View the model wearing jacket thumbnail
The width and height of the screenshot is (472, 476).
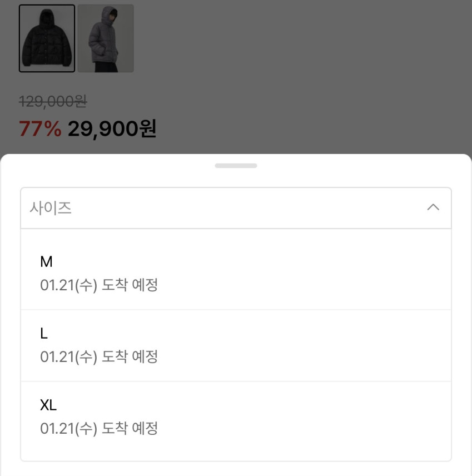tap(106, 38)
